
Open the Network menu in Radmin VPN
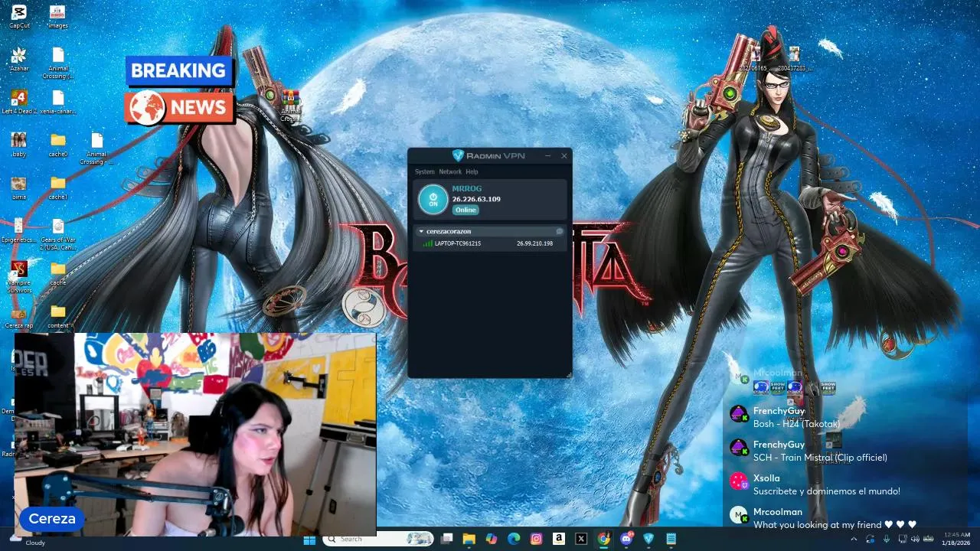coord(450,171)
